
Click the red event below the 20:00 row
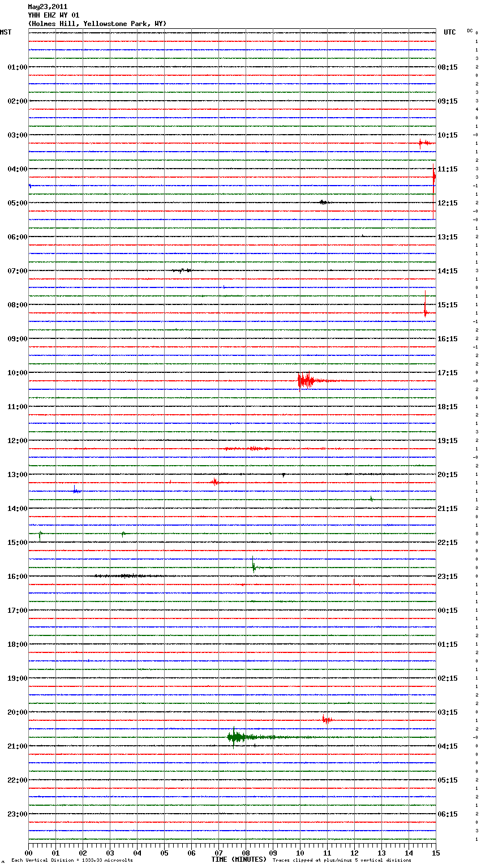[x=327, y=720]
